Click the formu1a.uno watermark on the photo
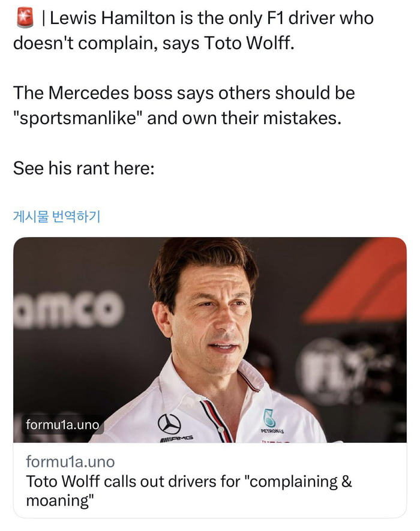This screenshot has width=420, height=531. (61, 424)
